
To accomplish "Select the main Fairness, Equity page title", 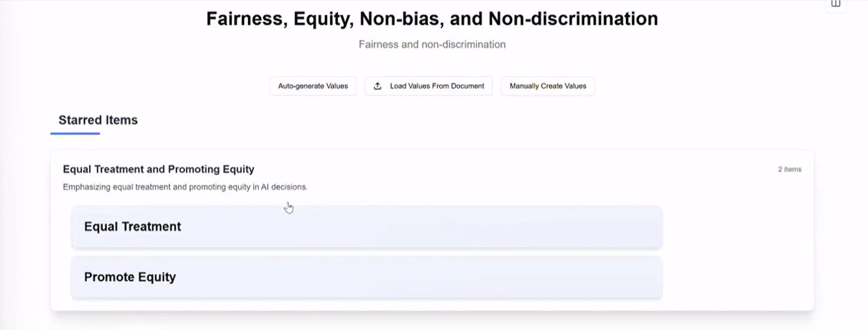I will point(432,19).
